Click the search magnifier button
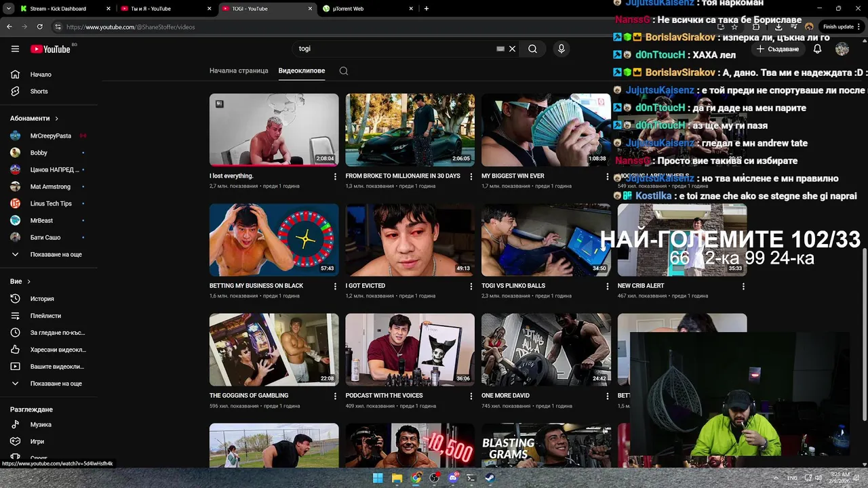 pyautogui.click(x=532, y=49)
